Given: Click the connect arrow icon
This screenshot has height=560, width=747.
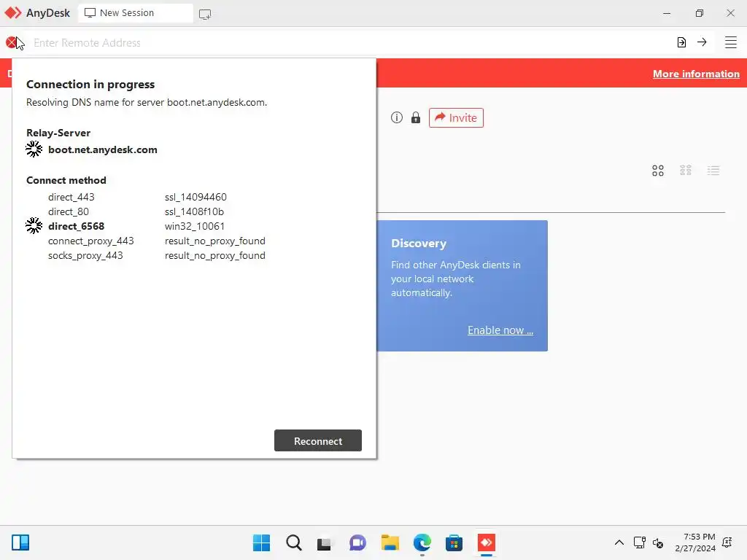Looking at the screenshot, I should [702, 42].
